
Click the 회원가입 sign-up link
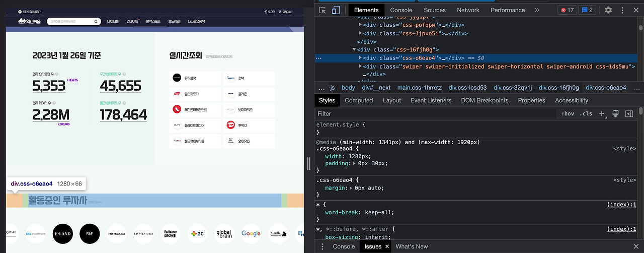point(285,11)
